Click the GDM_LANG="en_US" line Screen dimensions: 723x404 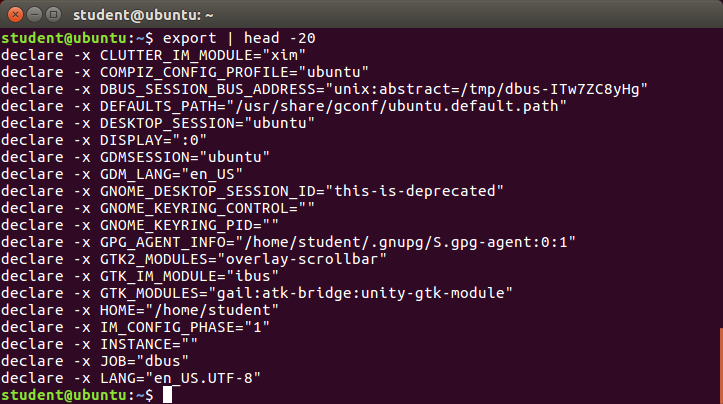pos(122,174)
